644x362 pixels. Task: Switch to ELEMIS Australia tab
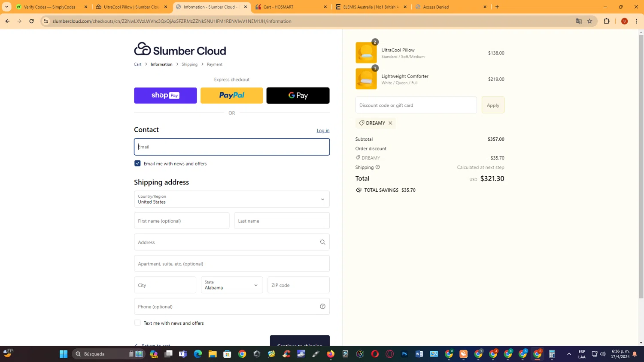pos(370,7)
